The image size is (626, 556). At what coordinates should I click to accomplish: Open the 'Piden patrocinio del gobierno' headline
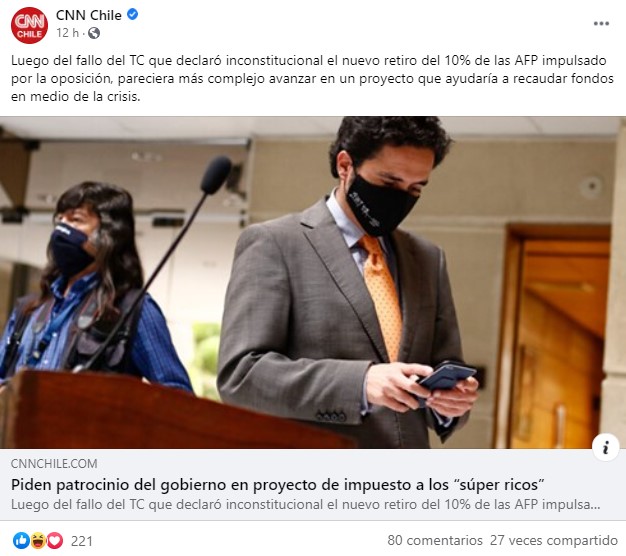pyautogui.click(x=277, y=485)
